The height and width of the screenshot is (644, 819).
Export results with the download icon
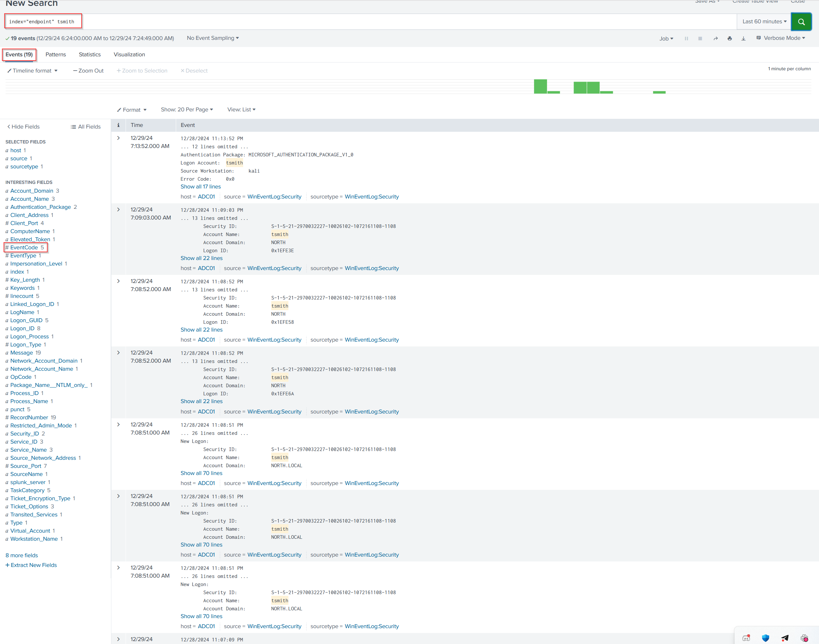(x=743, y=39)
